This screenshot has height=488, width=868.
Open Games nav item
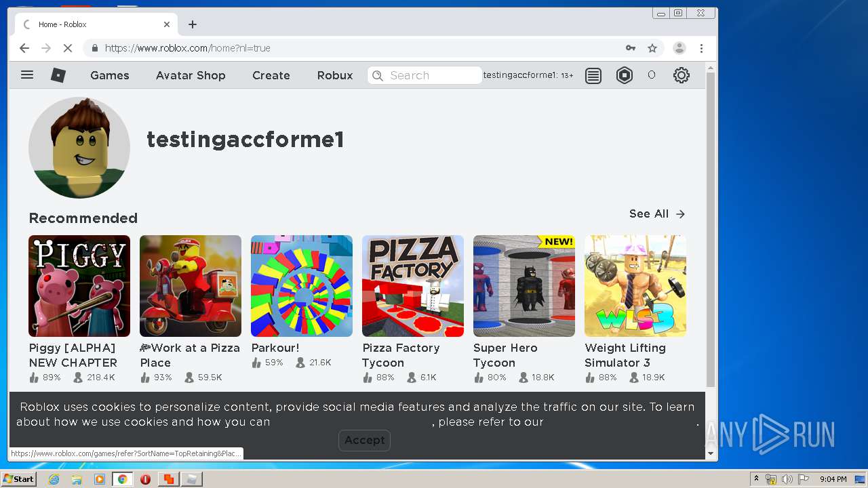pos(110,75)
